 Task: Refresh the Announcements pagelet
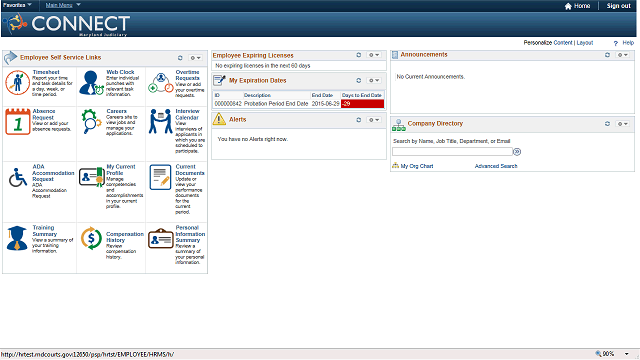pyautogui.click(x=607, y=55)
